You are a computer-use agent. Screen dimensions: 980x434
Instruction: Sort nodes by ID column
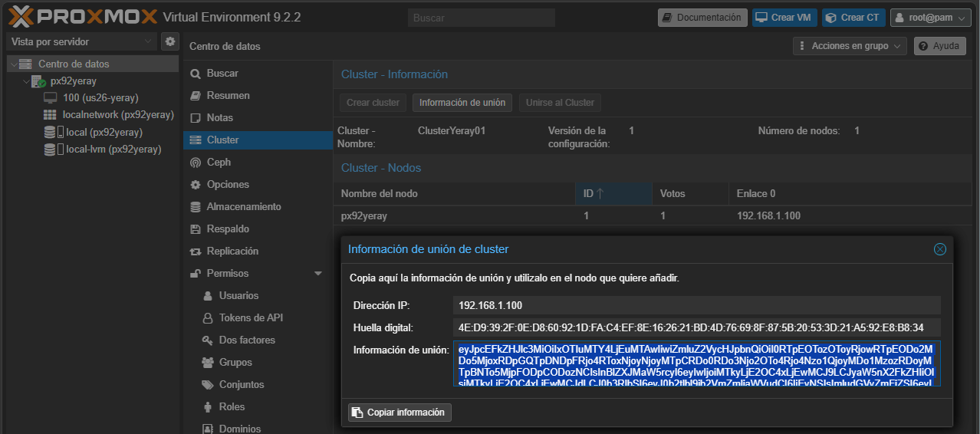coord(613,194)
